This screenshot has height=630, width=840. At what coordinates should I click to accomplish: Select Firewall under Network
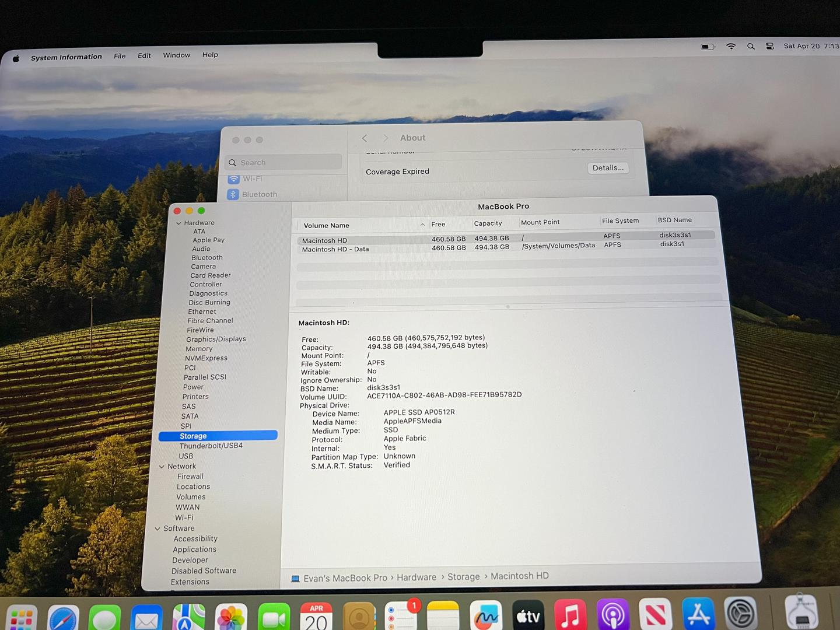(x=191, y=477)
